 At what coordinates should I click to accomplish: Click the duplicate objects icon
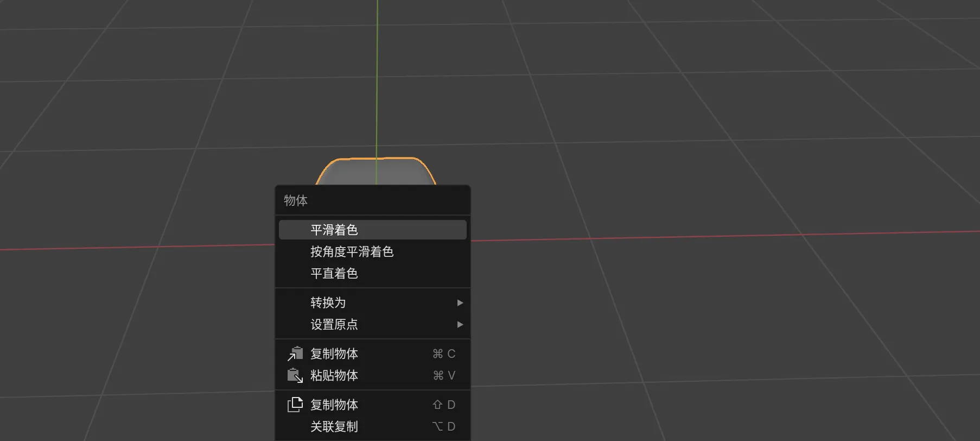295,405
